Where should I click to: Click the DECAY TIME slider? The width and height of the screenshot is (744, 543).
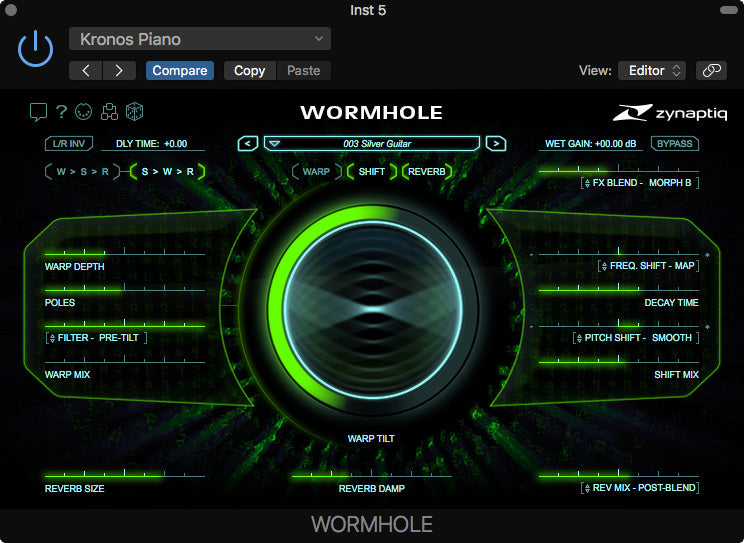point(619,289)
